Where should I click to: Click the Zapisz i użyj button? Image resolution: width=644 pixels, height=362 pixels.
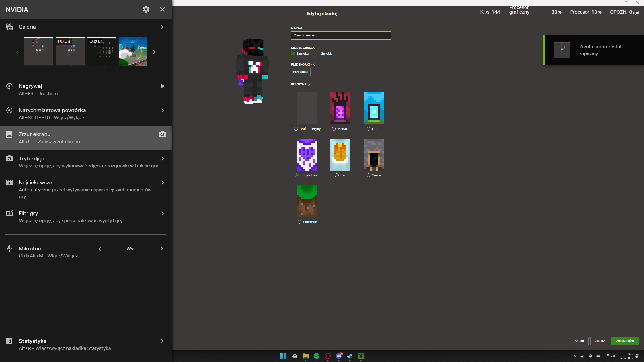point(625,341)
